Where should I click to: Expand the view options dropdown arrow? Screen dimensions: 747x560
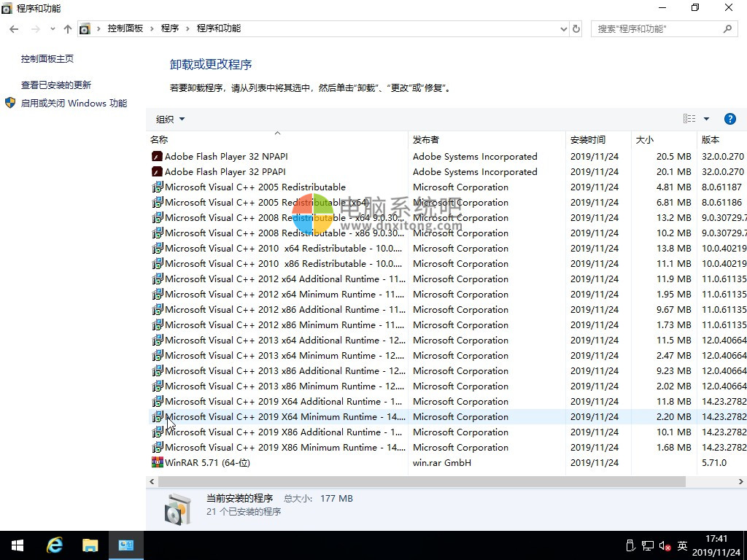click(706, 119)
